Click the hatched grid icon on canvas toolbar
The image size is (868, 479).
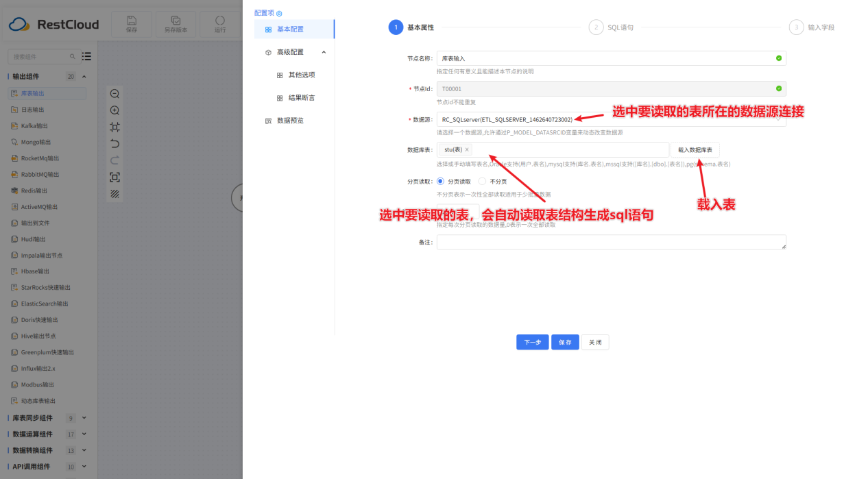point(115,194)
